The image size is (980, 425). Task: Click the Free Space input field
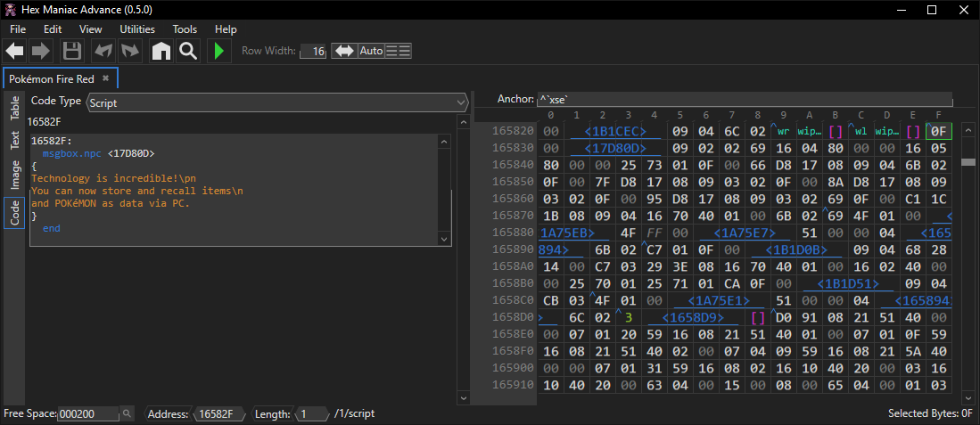pos(87,414)
